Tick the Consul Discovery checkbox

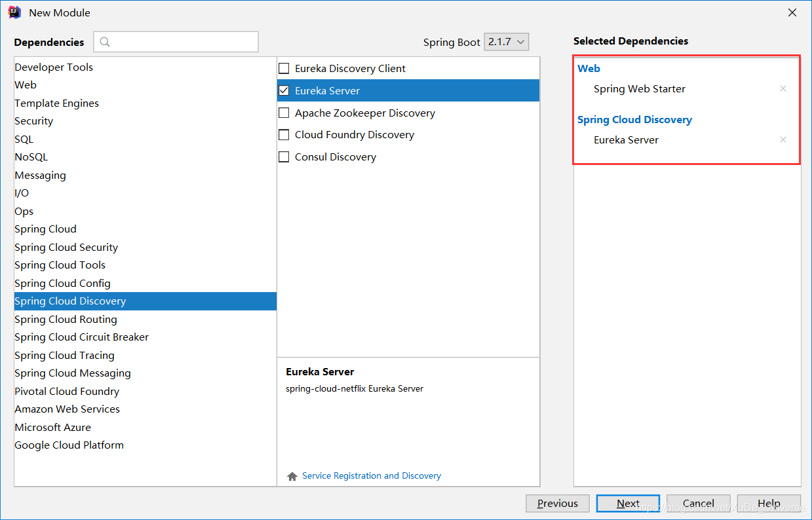(x=284, y=157)
